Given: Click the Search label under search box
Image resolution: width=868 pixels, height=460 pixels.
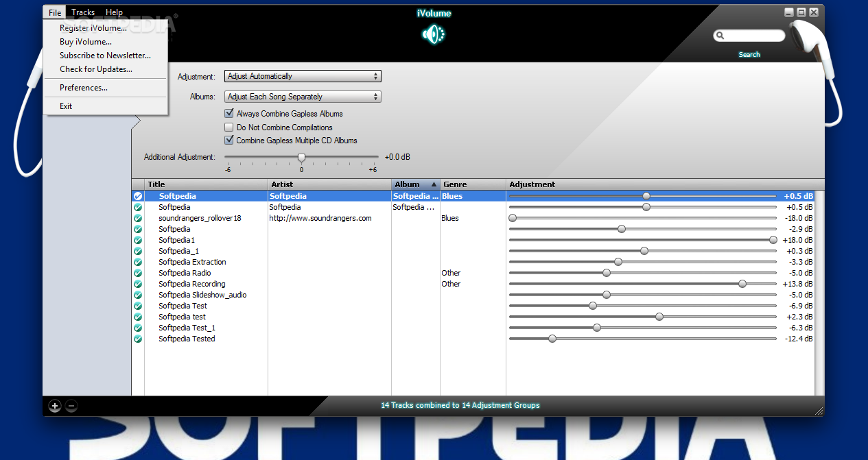Looking at the screenshot, I should click(749, 55).
